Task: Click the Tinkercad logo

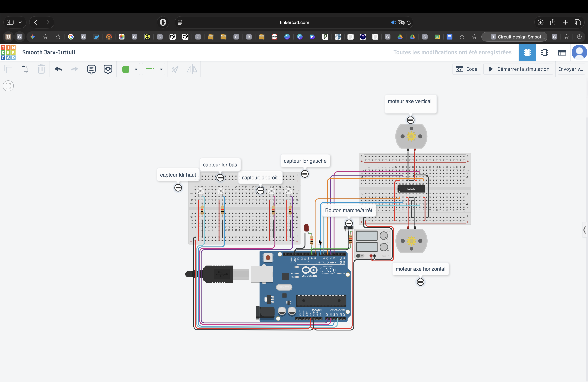Action: tap(8, 52)
